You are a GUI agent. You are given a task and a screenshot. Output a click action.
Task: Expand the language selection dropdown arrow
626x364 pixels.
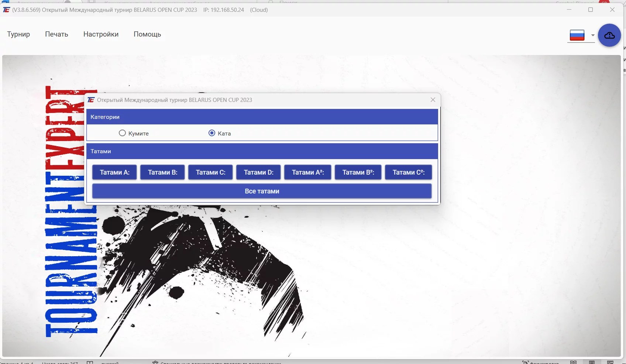[x=592, y=35]
